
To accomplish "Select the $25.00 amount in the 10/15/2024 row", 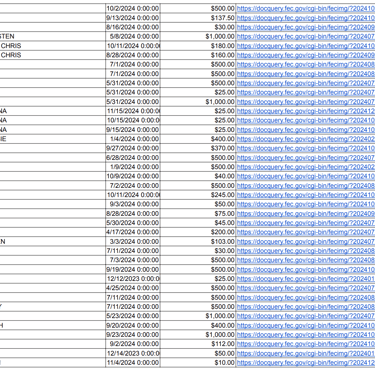I will tap(198, 120).
